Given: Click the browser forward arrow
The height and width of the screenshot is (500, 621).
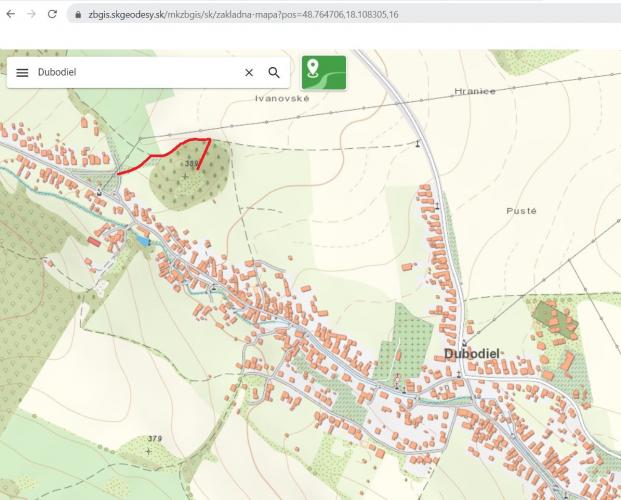Looking at the screenshot, I should click(x=31, y=14).
